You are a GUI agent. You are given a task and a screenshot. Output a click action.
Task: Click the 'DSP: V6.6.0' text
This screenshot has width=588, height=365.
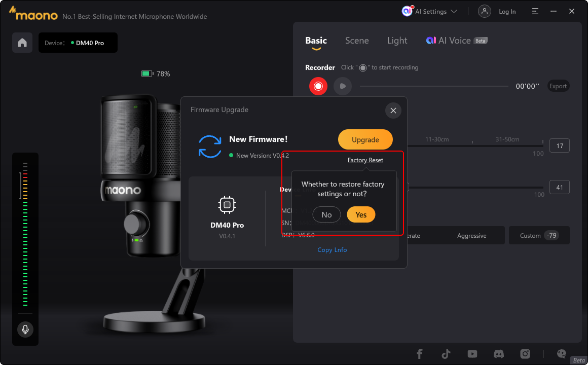[x=298, y=235]
